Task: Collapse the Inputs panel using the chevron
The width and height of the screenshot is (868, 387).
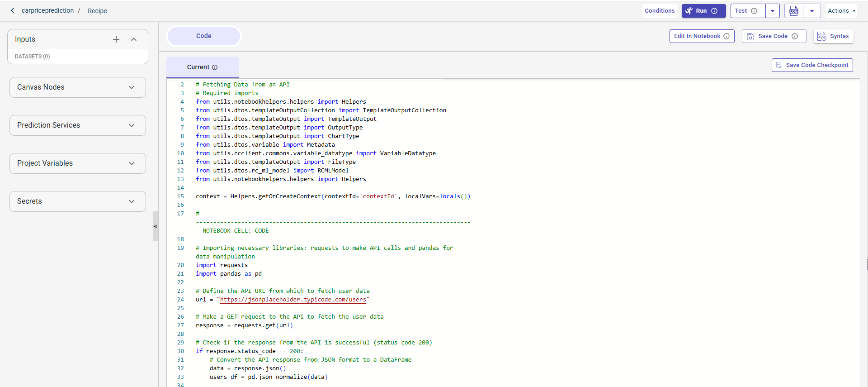Action: tap(134, 39)
